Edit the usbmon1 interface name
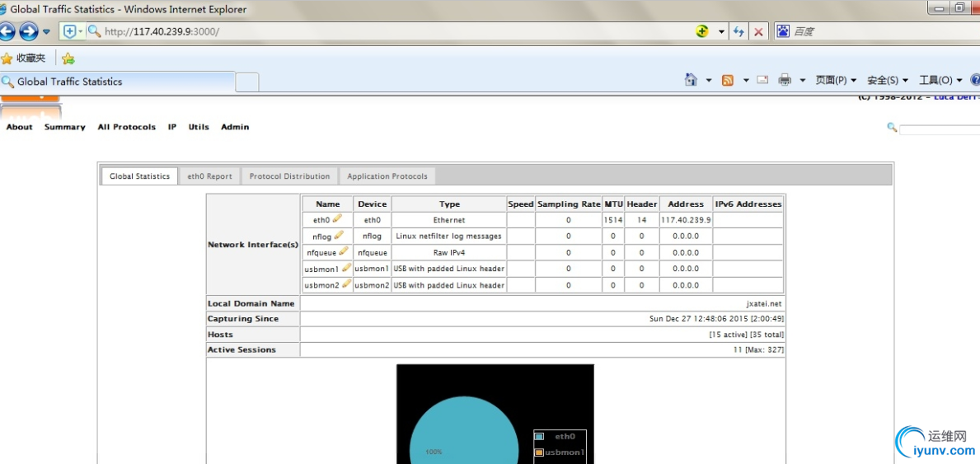Viewport: 980px width, 464px height. pos(347,268)
